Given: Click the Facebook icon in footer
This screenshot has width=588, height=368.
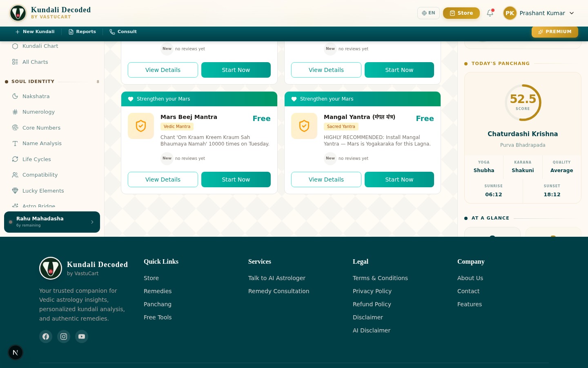Looking at the screenshot, I should (46, 337).
